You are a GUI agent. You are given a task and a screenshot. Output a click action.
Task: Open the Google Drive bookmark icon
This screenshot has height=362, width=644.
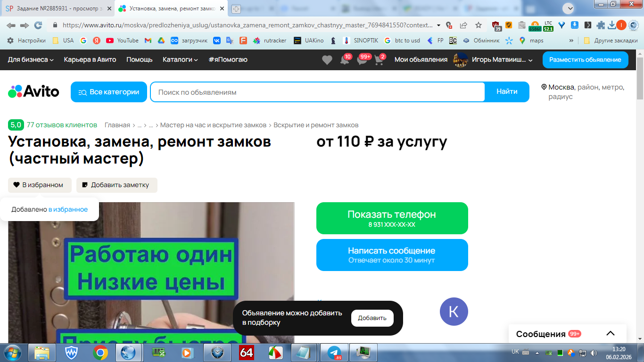[x=161, y=41]
